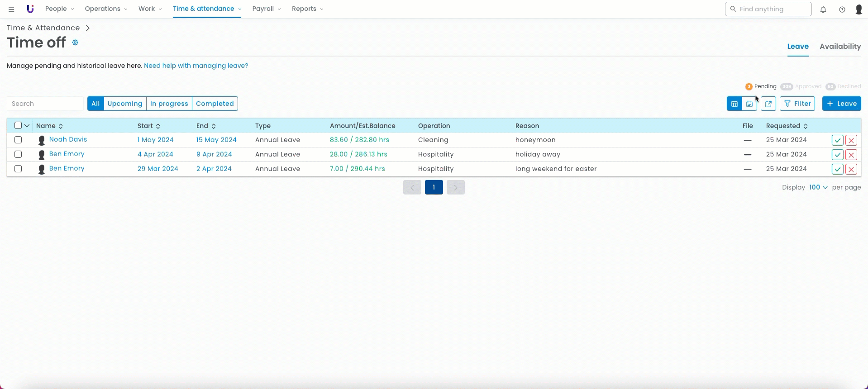Switch to the Availability tab
The width and height of the screenshot is (868, 389).
click(x=840, y=47)
